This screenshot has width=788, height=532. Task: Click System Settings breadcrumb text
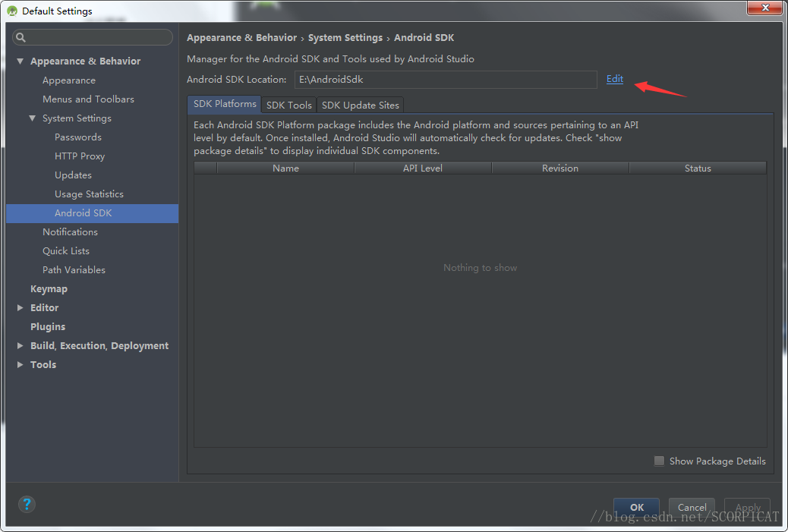pyautogui.click(x=345, y=38)
